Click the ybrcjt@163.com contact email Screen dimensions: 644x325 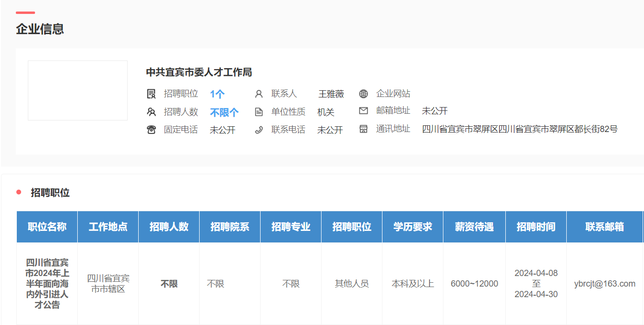(604, 284)
